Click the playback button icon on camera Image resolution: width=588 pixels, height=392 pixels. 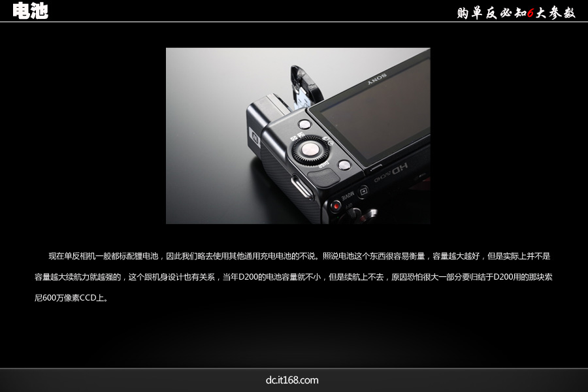[x=363, y=191]
